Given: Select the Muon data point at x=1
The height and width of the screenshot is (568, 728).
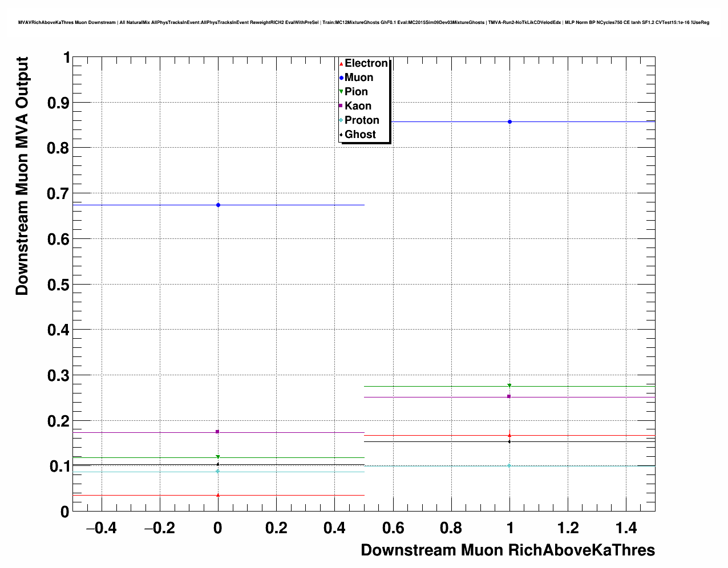Looking at the screenshot, I should (x=509, y=121).
